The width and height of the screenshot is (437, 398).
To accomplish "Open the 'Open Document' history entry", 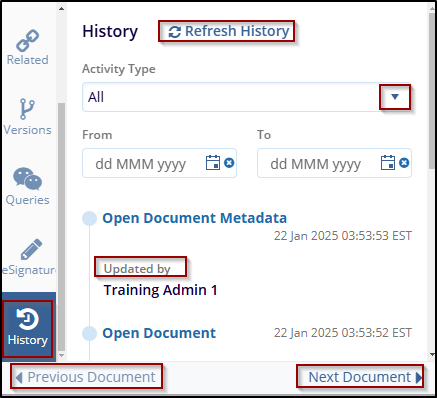I will click(159, 333).
